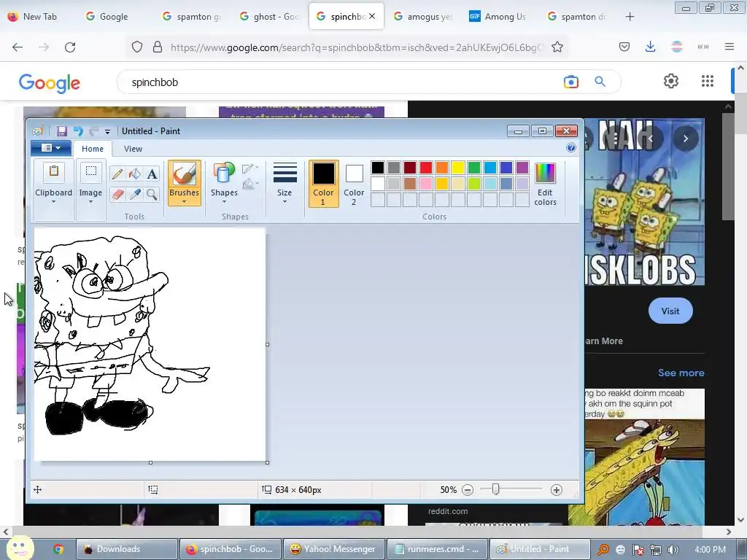Image resolution: width=747 pixels, height=560 pixels.
Task: Open Customize Quick Access Toolbar dropdown
Action: point(108,131)
